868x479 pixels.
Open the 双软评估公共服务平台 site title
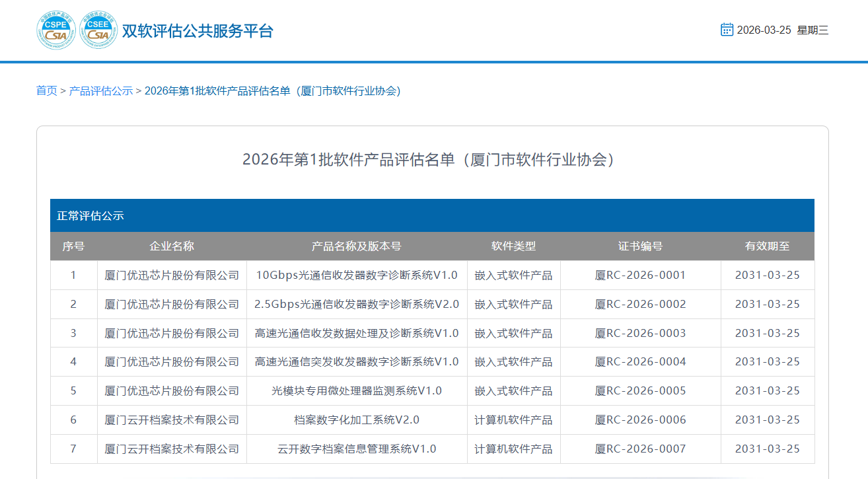point(198,31)
